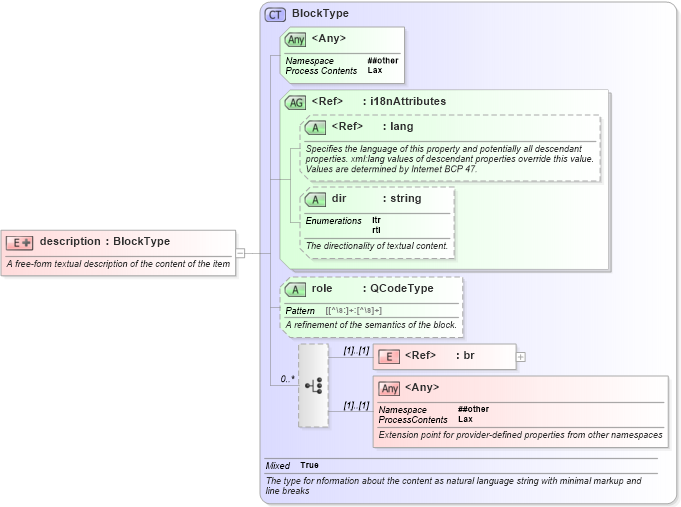This screenshot has width=681, height=507.
Task: Click the pink Any icon in the element wildcard box
Action: click(x=389, y=388)
